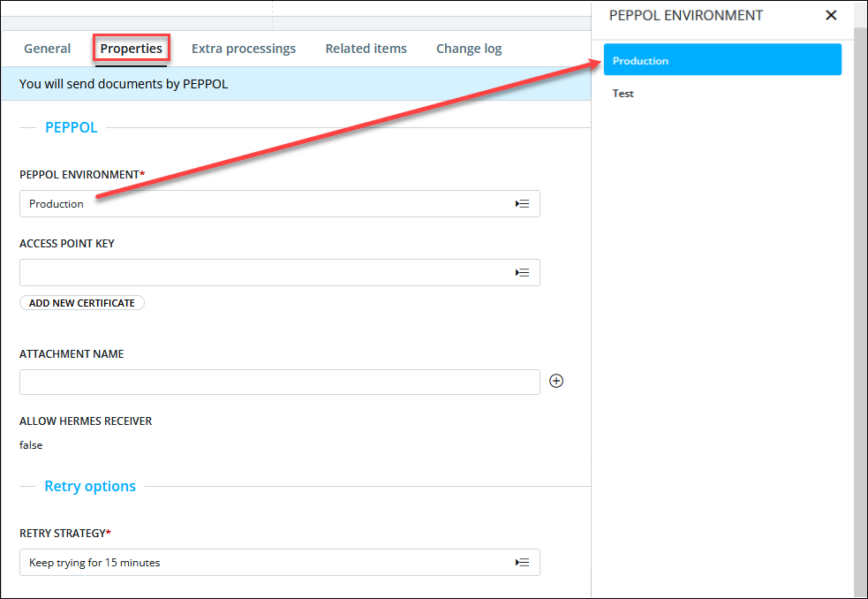Viewport: 868px width, 599px height.
Task: Add another attachment name with plus icon
Action: [x=556, y=382]
